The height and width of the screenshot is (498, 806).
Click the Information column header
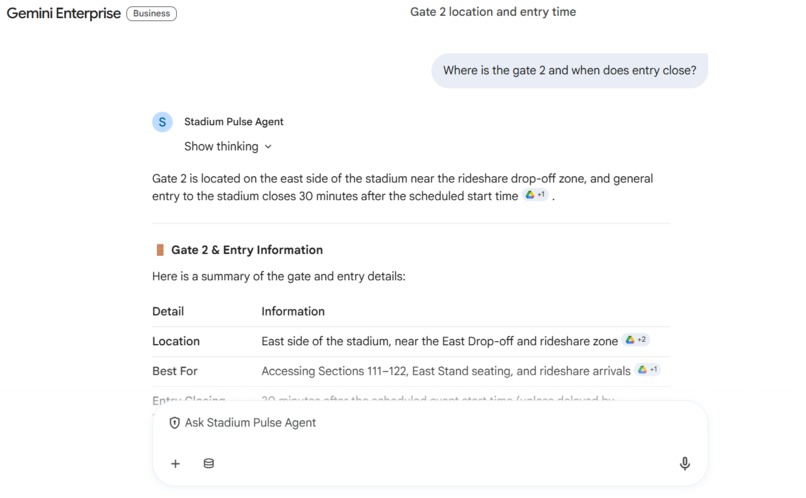[293, 311]
